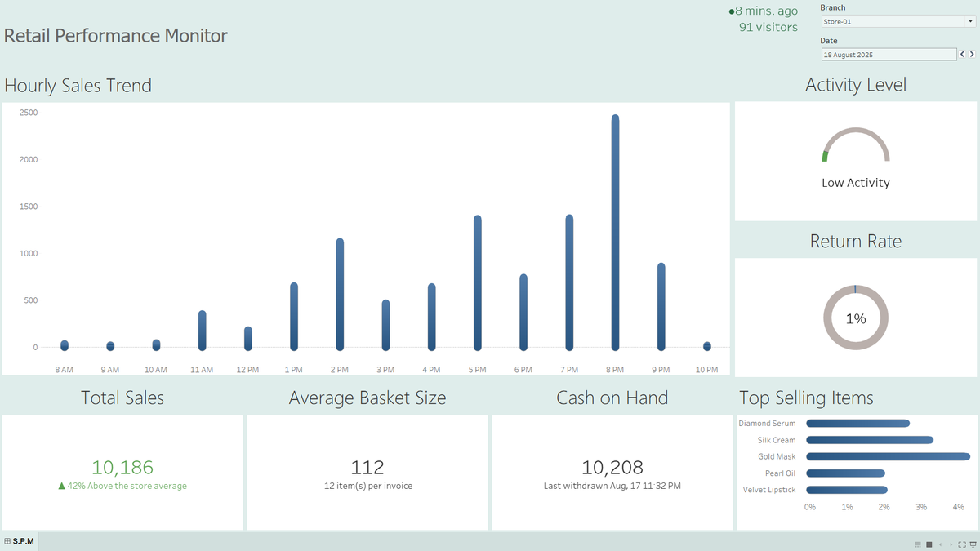Click the show tabs view icon
980x551 pixels.
click(x=929, y=544)
